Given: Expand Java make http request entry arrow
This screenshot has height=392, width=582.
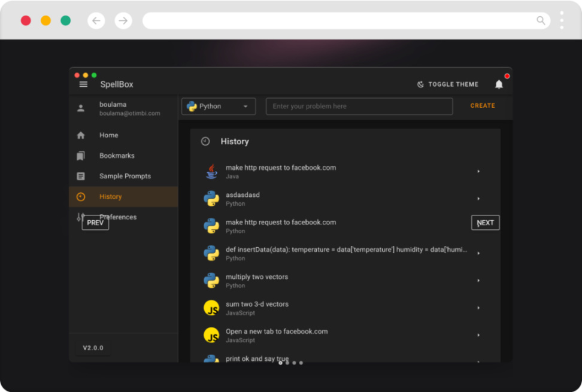Looking at the screenshot, I should point(478,171).
